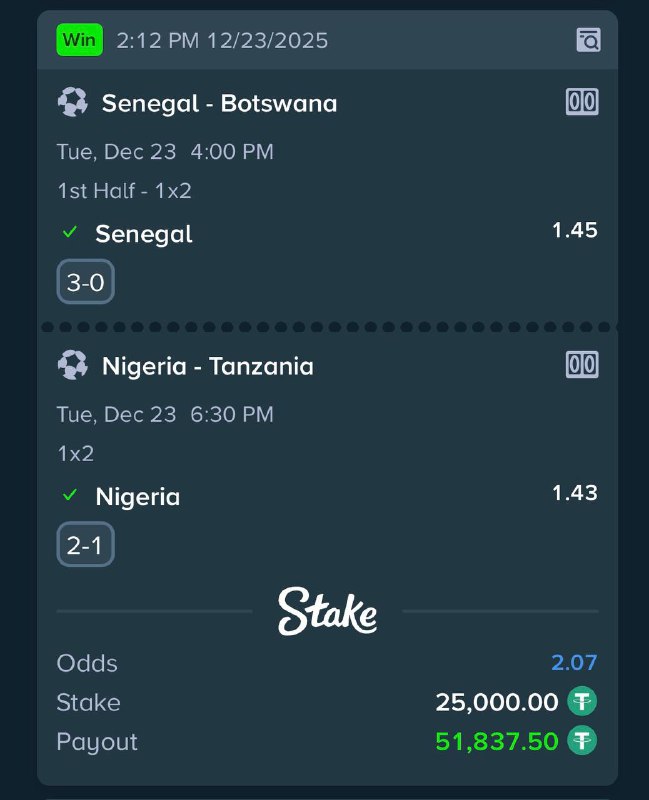This screenshot has height=800, width=649.
Task: Click the payout amount 51,837.50
Action: point(496,741)
